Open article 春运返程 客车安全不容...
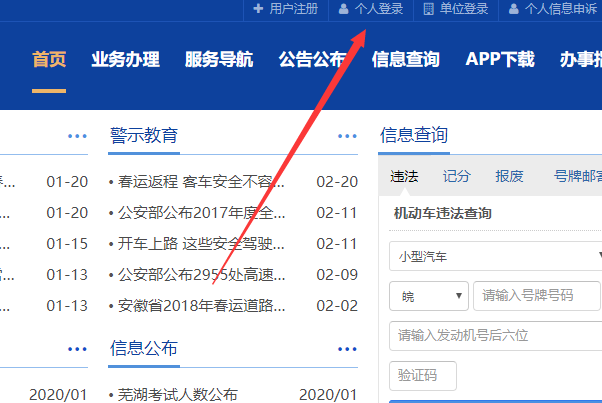602x403 pixels. (x=201, y=182)
